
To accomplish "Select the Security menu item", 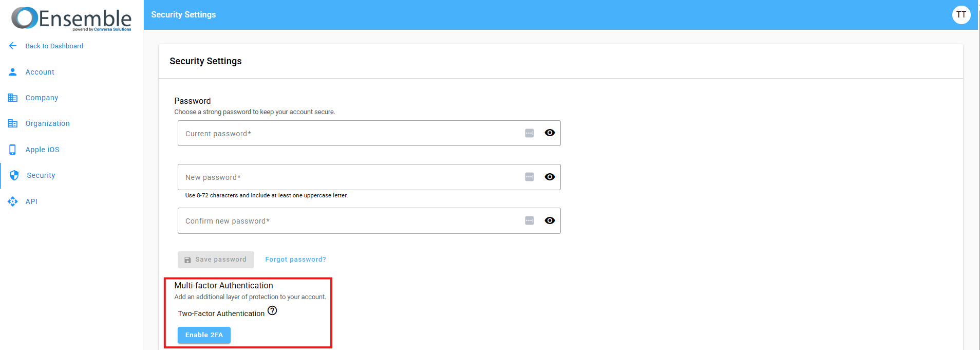I will (x=41, y=175).
